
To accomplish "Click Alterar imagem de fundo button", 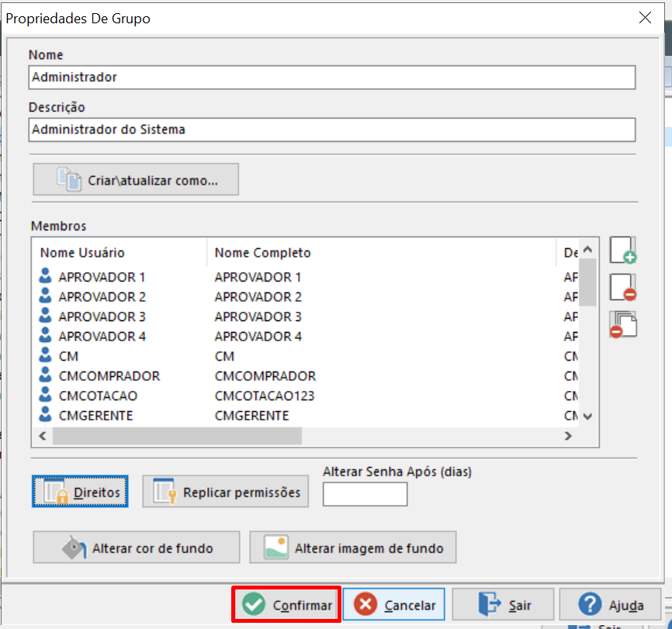I will pyautogui.click(x=353, y=548).
